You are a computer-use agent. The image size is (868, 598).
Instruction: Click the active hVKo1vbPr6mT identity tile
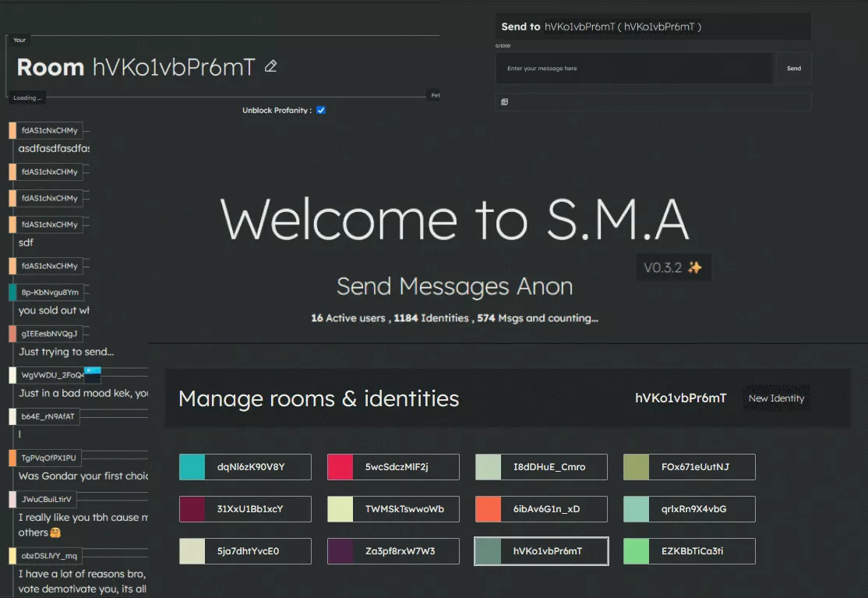[542, 551]
